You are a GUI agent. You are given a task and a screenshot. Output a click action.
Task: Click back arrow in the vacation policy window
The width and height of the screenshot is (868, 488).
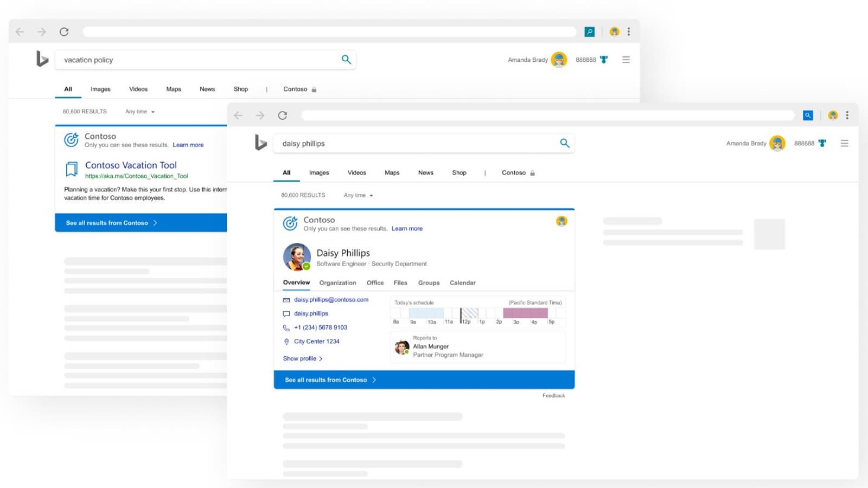pos(20,32)
